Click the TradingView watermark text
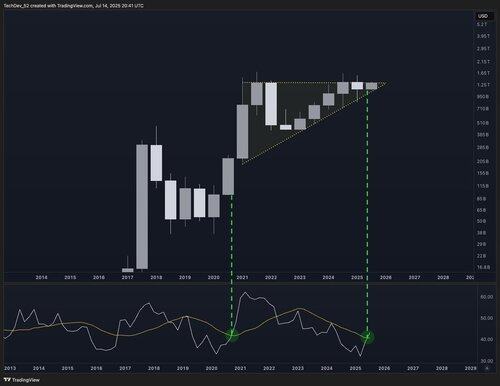Viewport: 500px width, 386px height. [x=26, y=380]
